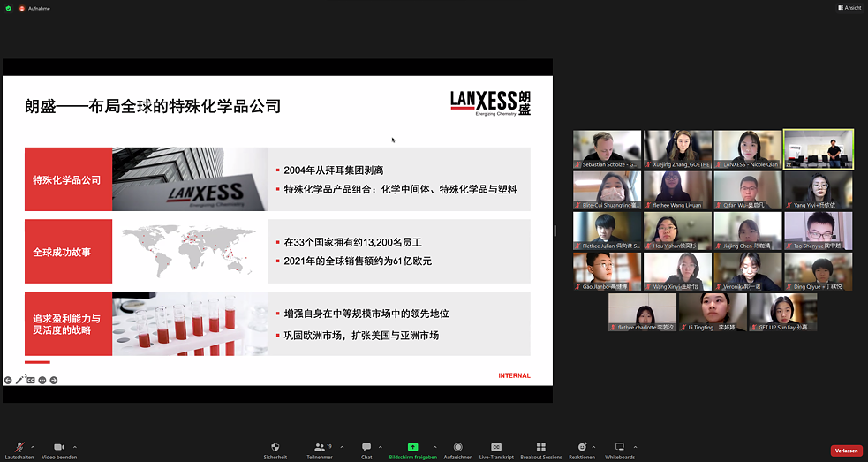Screen dimensions: 868x462
Task: Expand the arrow next to Chat
Action: pos(380,447)
